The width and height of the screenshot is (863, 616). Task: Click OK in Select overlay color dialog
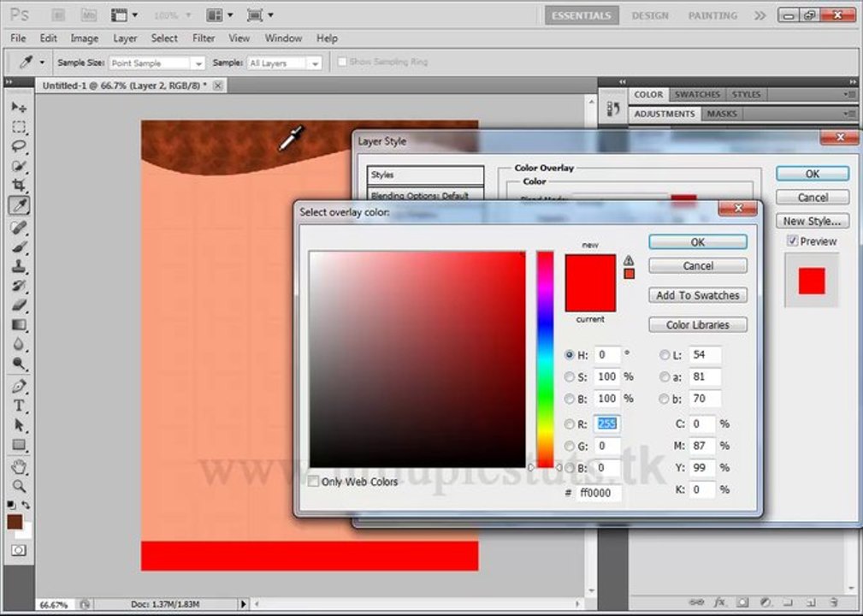(x=698, y=242)
